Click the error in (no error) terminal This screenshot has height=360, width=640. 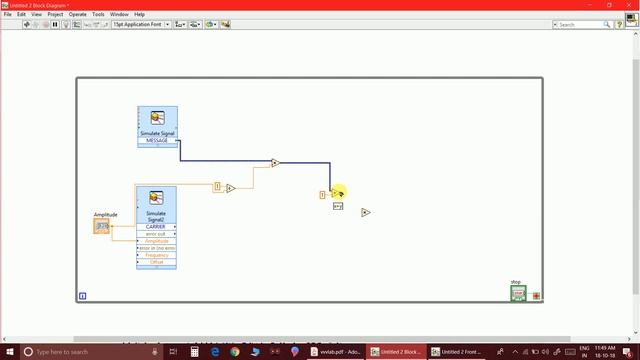pyautogui.click(x=156, y=248)
